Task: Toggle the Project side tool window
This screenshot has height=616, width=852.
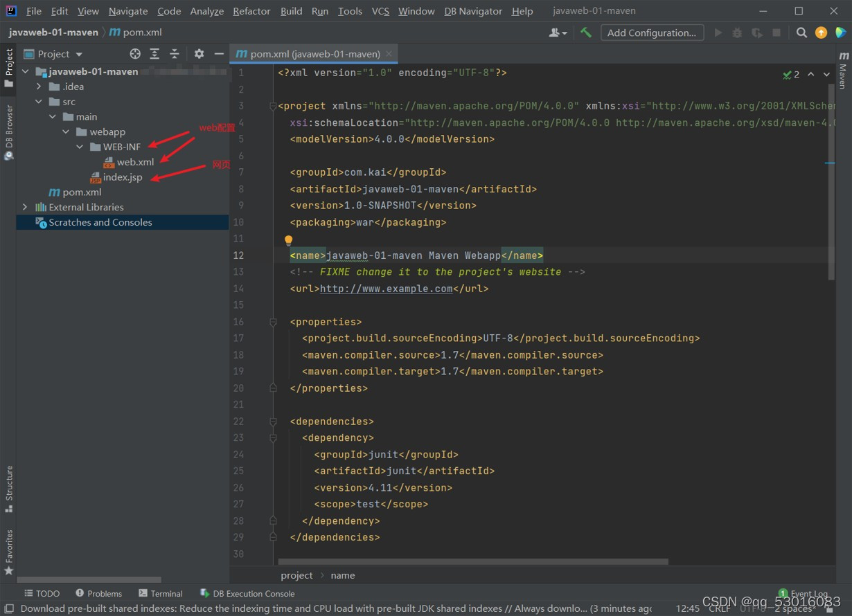Action: pos(9,67)
